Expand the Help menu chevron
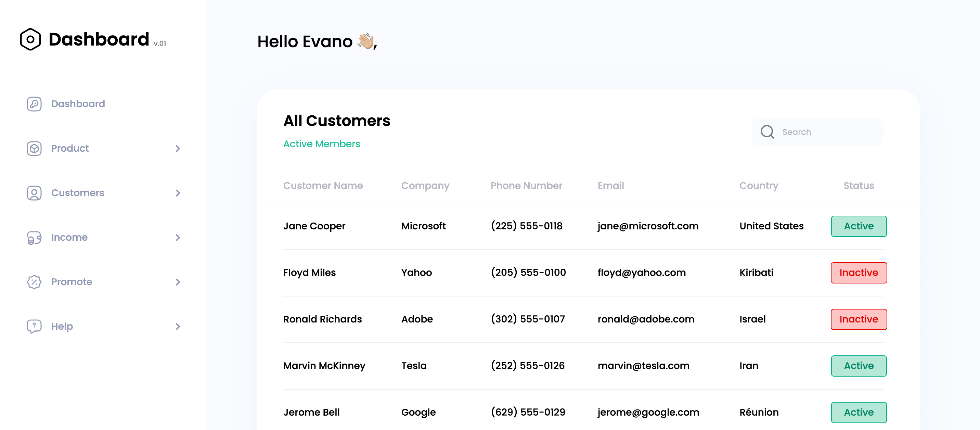Viewport: 980px width, 430px height. tap(178, 327)
